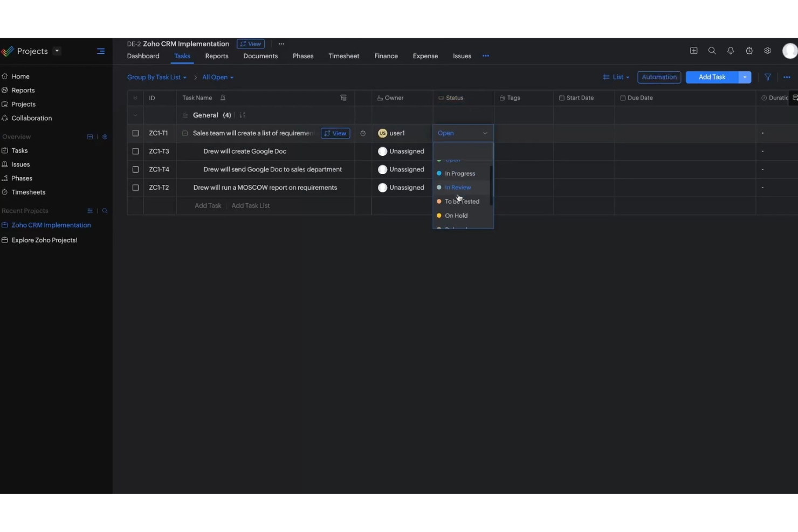Open the filter funnel icon

768,77
